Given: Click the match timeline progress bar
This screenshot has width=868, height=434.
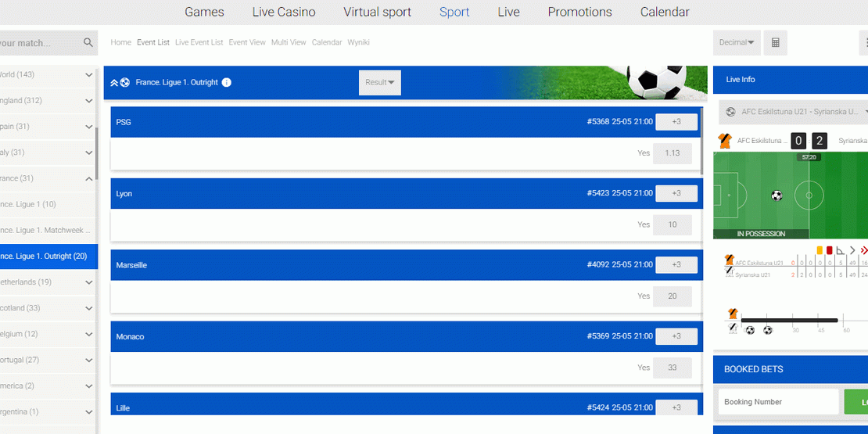Looking at the screenshot, I should [x=789, y=320].
